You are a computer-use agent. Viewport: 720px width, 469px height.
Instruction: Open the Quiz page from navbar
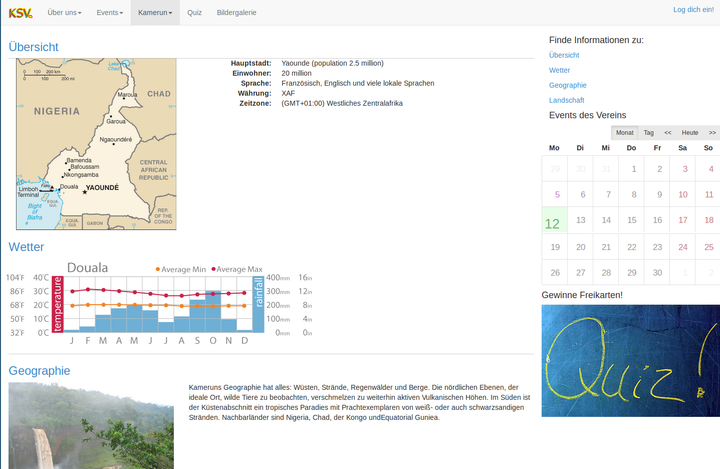click(x=194, y=12)
